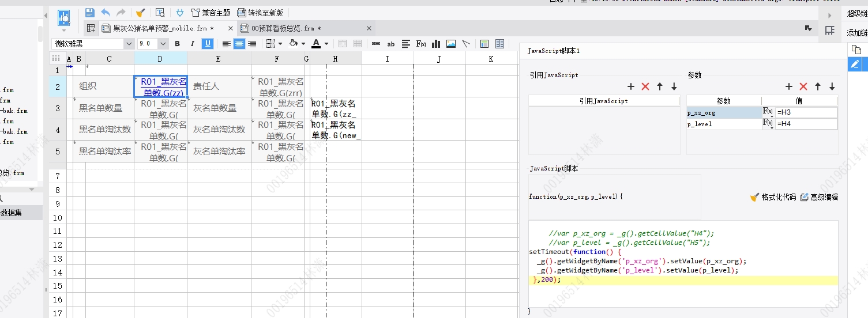Screen dimensions: 868x318
Task: Open F(x) type dropdown for p_level
Action: pyautogui.click(x=768, y=124)
